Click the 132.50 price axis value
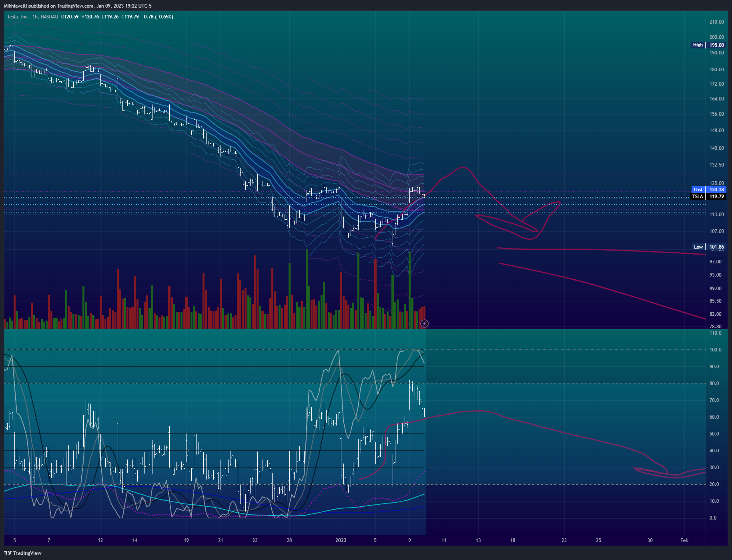Screen dimensions: 732x560 716,165
